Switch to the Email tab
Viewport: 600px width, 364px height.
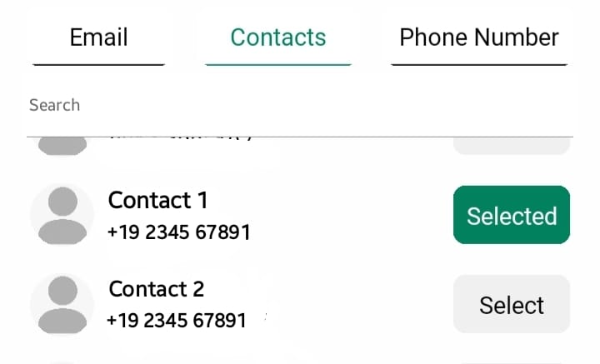(98, 37)
